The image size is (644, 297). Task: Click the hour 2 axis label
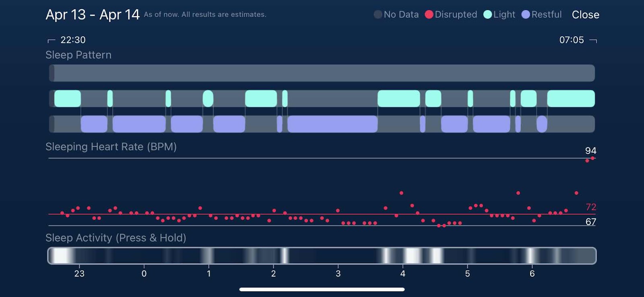[273, 274]
